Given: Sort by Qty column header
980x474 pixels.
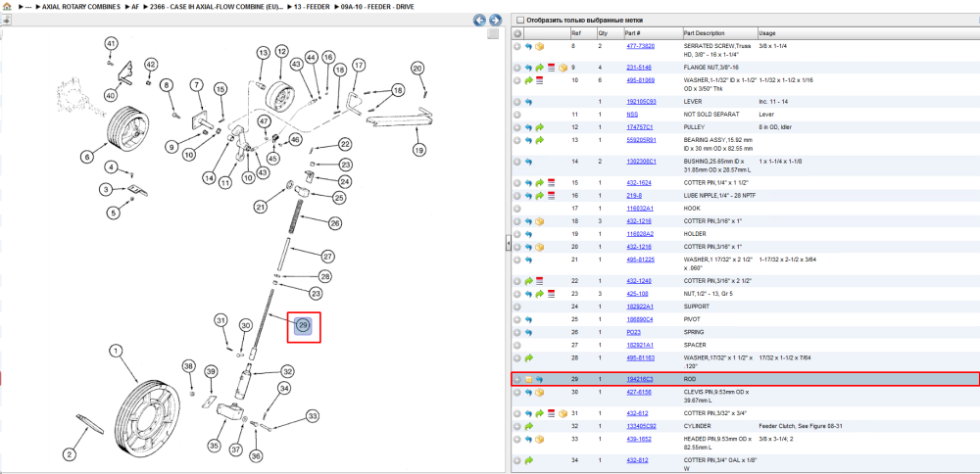Looking at the screenshot, I should (603, 33).
